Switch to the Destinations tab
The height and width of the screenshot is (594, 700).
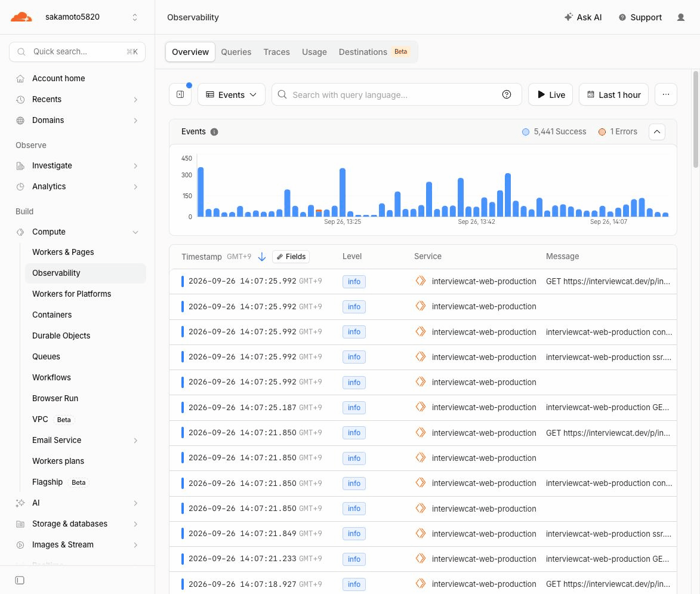[374, 52]
